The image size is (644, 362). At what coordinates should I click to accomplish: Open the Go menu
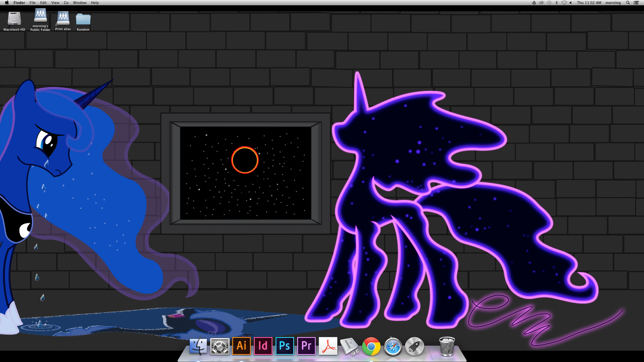click(66, 3)
